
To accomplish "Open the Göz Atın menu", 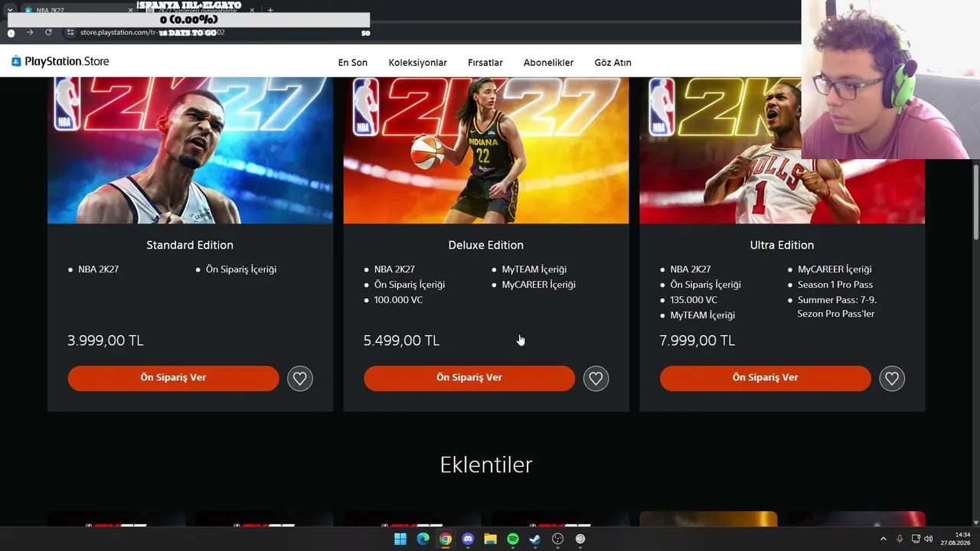I will click(613, 63).
